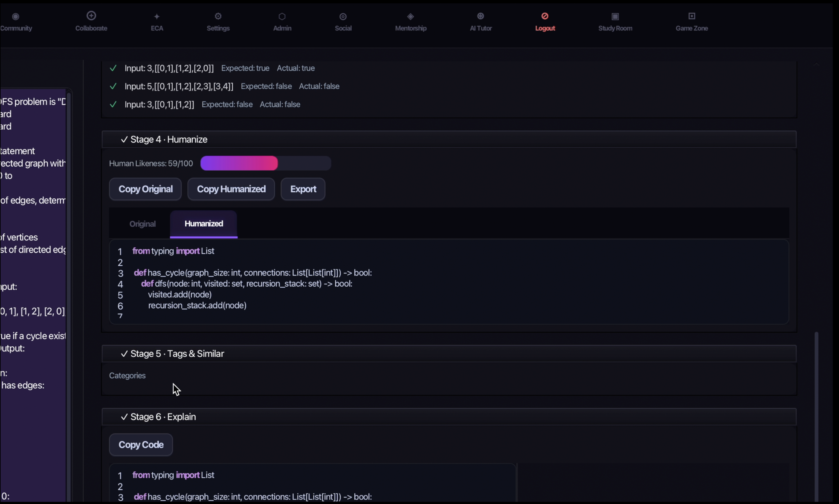
Task: Open the Game Zone icon
Action: [692, 16]
